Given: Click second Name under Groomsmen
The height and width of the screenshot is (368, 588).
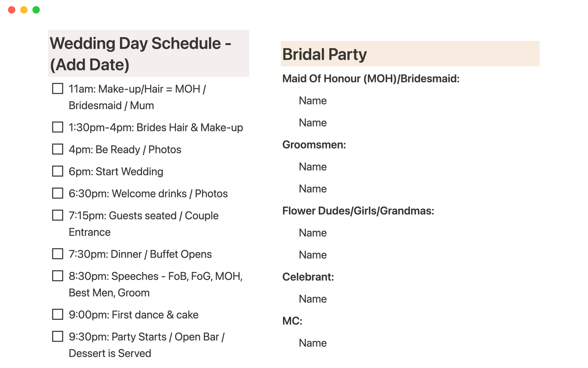Looking at the screenshot, I should [313, 189].
